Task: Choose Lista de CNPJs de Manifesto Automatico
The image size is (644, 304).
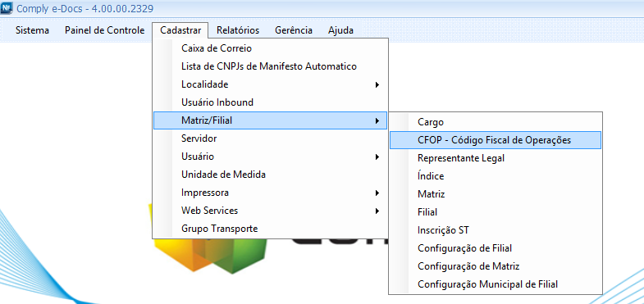Action: point(270,66)
